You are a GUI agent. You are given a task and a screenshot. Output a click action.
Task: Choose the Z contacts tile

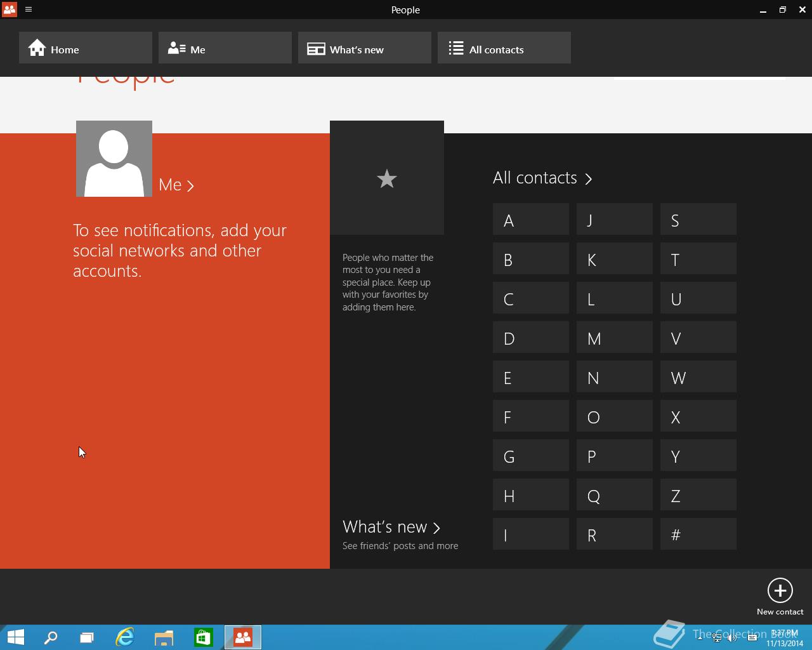click(x=698, y=494)
